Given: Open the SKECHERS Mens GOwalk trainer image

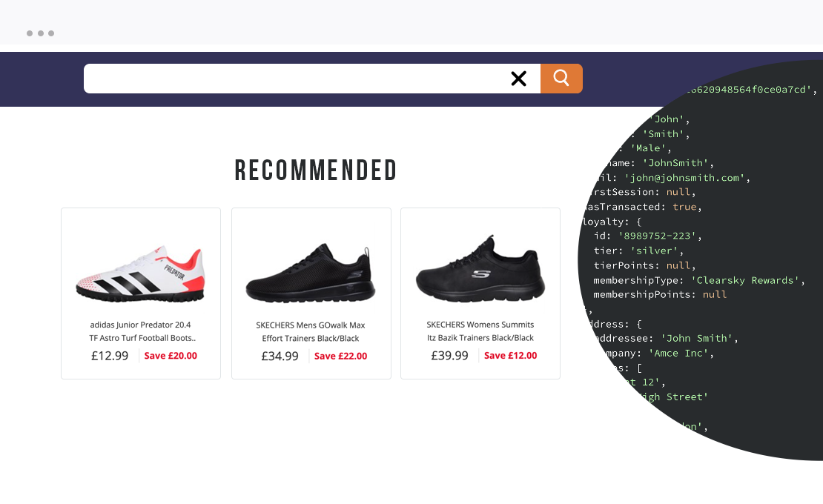Looking at the screenshot, I should coord(310,273).
